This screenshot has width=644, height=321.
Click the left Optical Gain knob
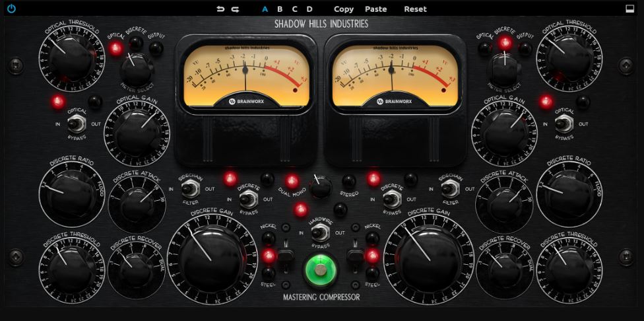(x=137, y=132)
